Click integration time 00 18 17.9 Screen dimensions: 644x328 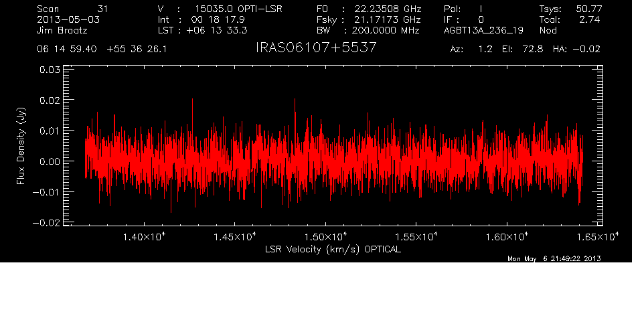click(x=218, y=19)
